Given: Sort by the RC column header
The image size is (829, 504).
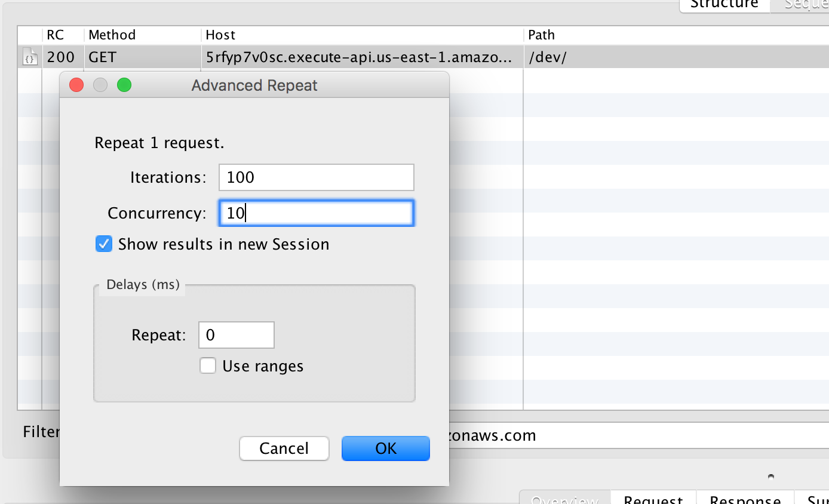Looking at the screenshot, I should click(56, 35).
